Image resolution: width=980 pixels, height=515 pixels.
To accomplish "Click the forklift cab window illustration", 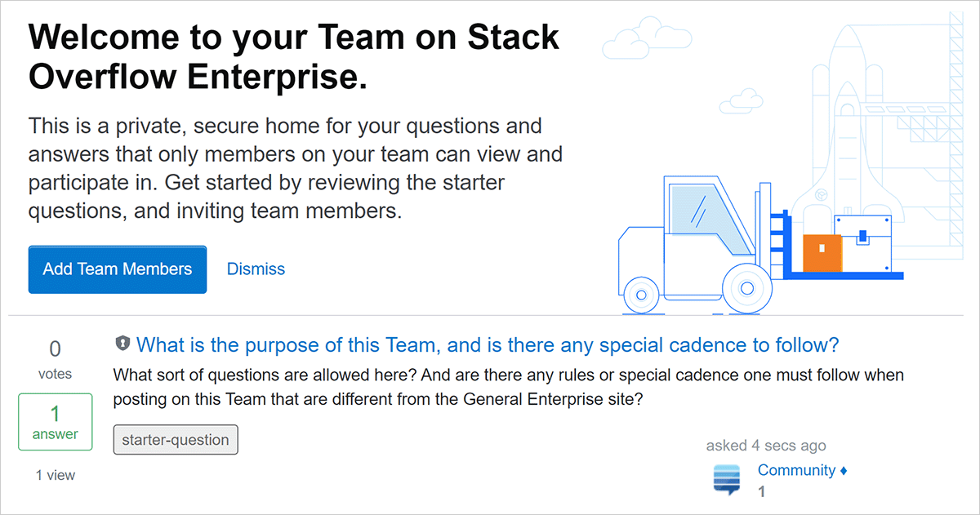I will [x=697, y=212].
